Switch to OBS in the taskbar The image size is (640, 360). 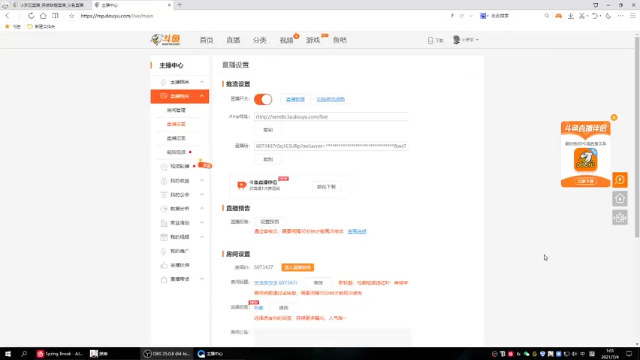[x=167, y=354]
